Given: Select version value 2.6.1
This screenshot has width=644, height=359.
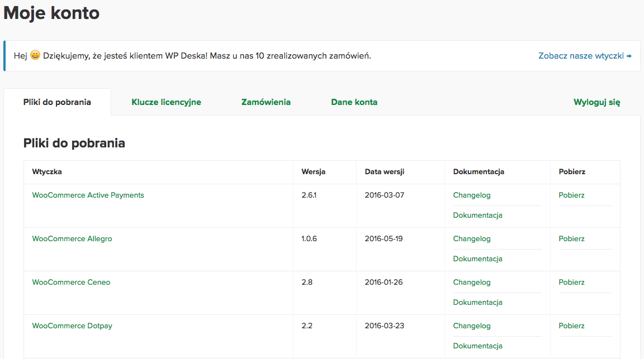Looking at the screenshot, I should click(309, 195).
